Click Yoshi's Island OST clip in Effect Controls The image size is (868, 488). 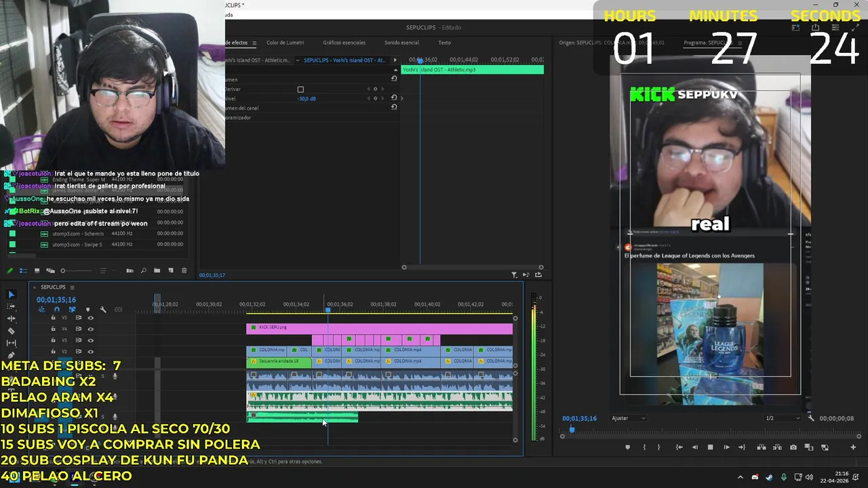[x=473, y=70]
